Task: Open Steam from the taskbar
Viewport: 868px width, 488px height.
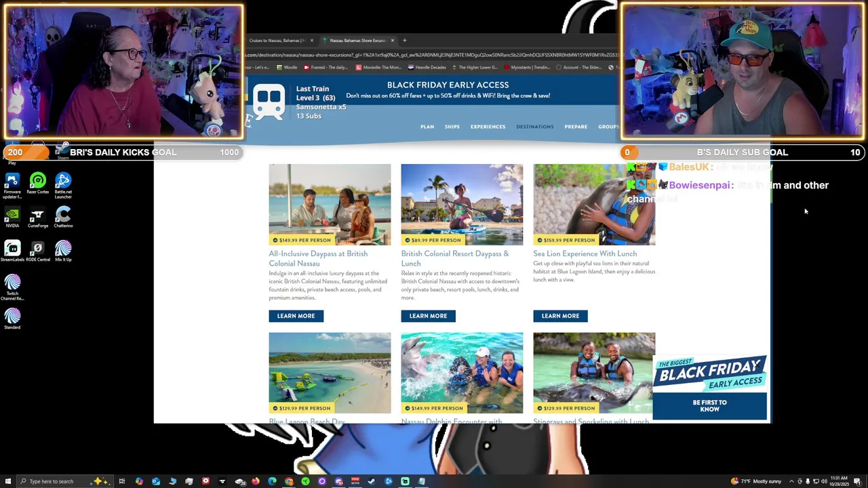Action: [372, 481]
